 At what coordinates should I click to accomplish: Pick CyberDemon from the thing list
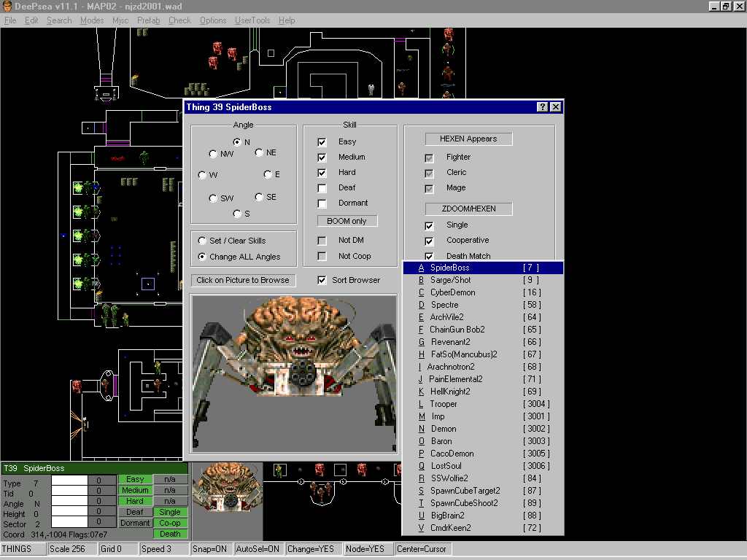[452, 292]
